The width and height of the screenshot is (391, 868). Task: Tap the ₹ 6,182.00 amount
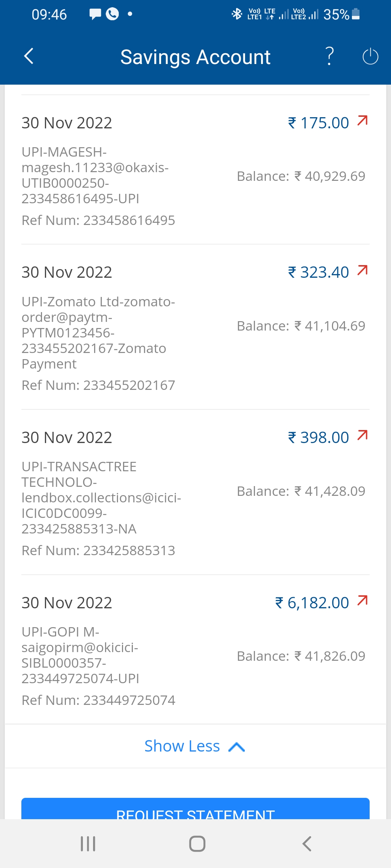[312, 603]
